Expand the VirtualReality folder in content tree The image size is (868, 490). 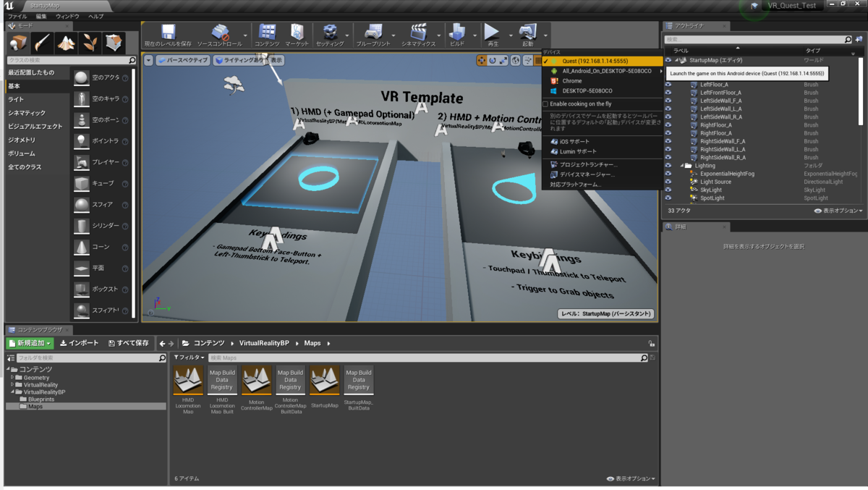pos(12,385)
